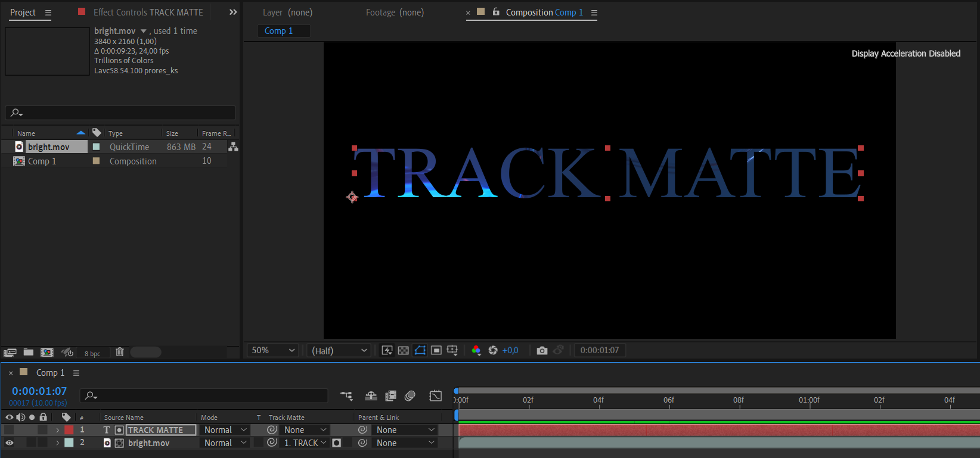
Task: Expand the bright.mov layer properties
Action: 58,443
